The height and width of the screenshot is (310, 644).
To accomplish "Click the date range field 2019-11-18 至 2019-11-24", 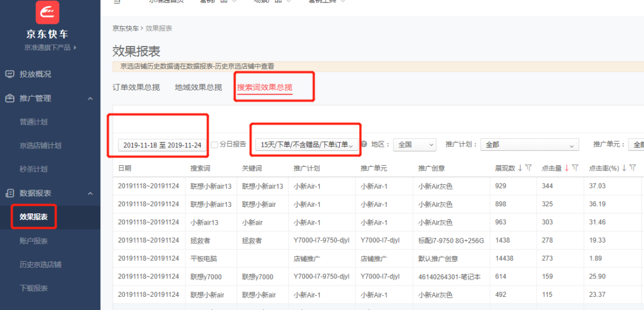I will pyautogui.click(x=162, y=145).
